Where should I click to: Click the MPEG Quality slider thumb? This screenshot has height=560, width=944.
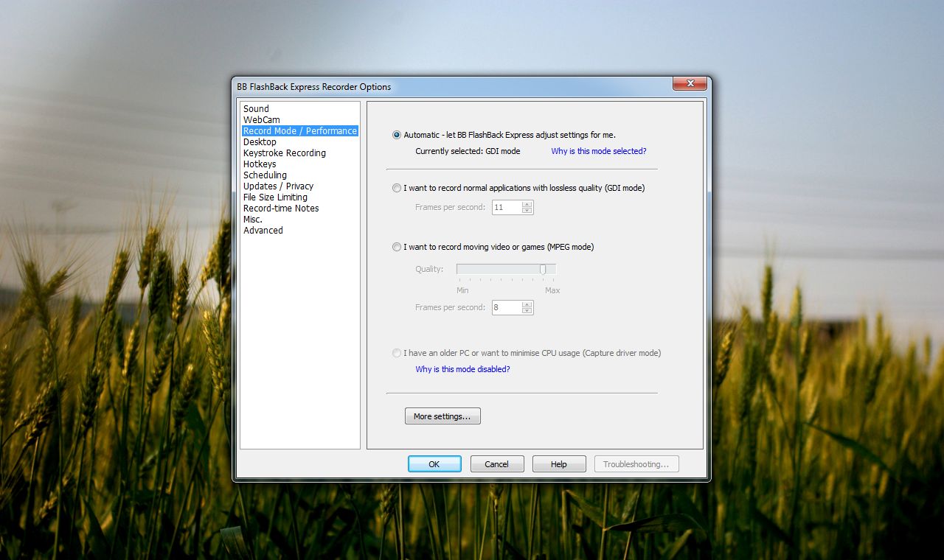(x=543, y=270)
